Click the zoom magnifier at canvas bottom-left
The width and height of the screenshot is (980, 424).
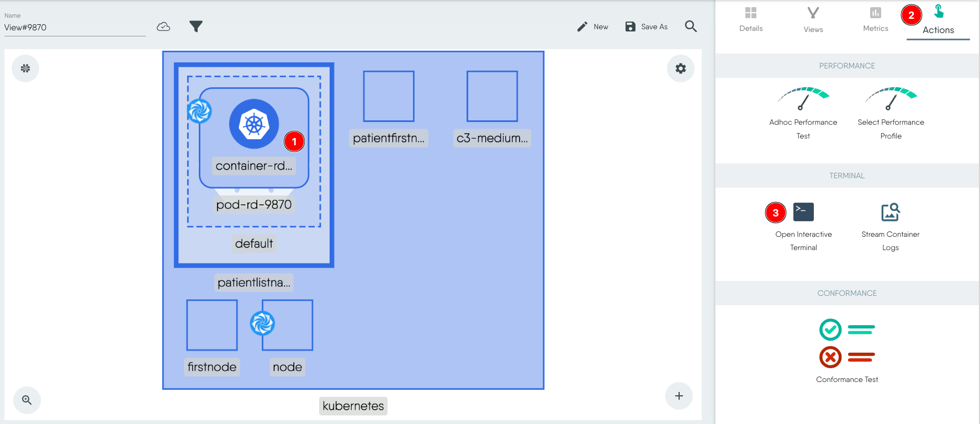coord(27,400)
